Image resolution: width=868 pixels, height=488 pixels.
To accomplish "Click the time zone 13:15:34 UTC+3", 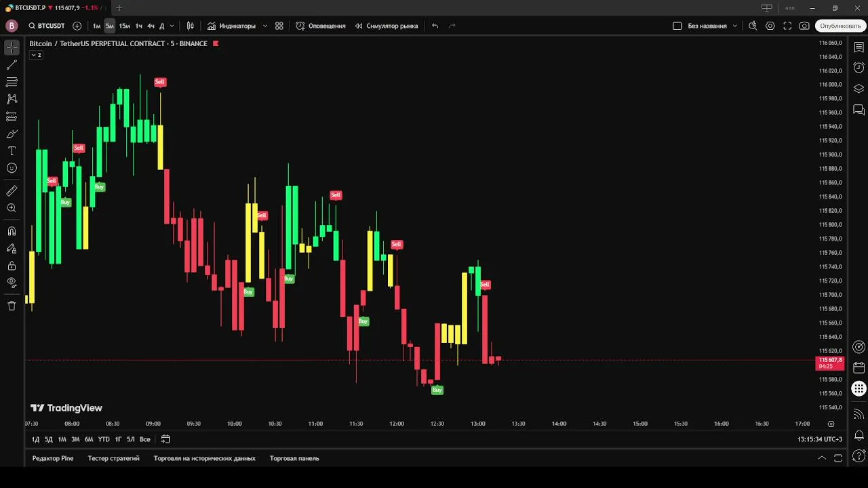I will 820,439.
